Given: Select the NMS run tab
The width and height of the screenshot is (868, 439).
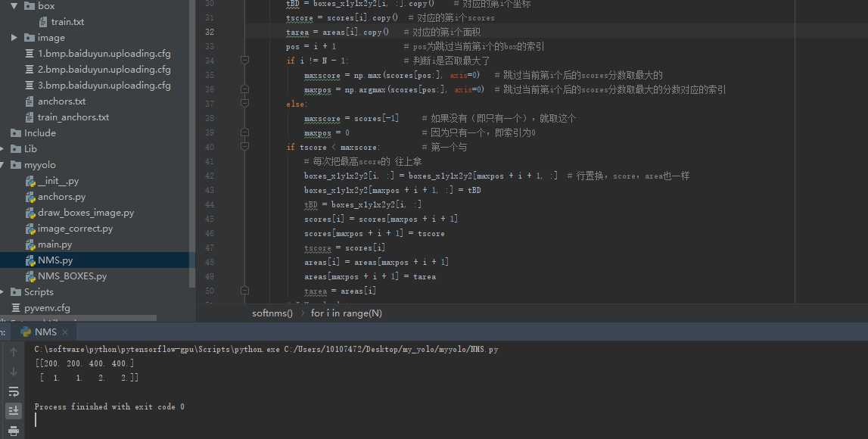Looking at the screenshot, I should (44, 332).
